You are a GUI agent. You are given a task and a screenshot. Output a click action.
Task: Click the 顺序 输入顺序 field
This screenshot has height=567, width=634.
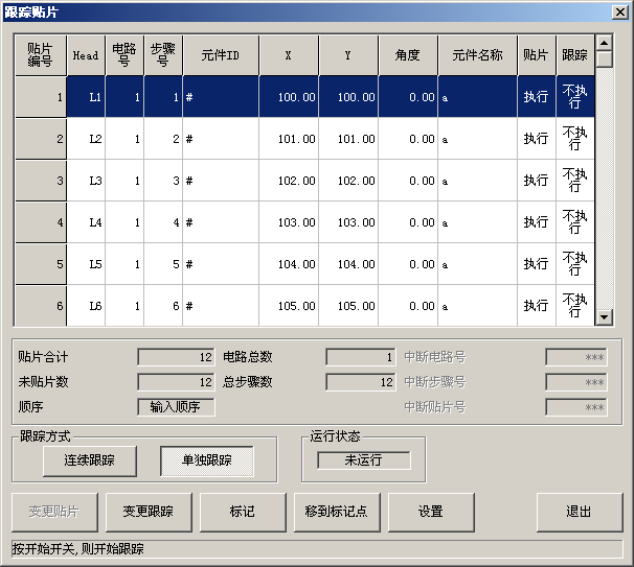(176, 407)
